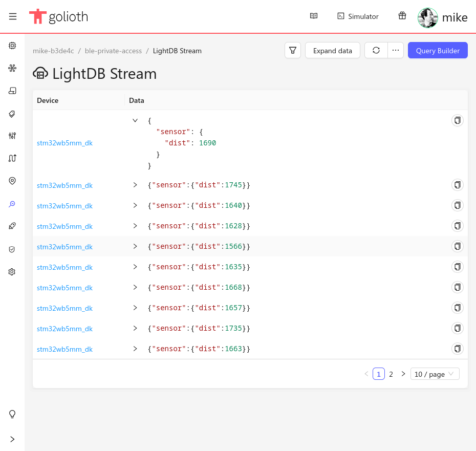Open the settings gear in sidebar
476x451 pixels.
(12, 272)
